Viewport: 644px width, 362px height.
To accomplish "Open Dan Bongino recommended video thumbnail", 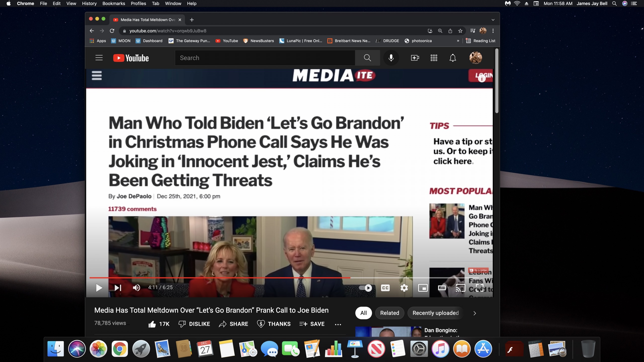I will pyautogui.click(x=388, y=332).
